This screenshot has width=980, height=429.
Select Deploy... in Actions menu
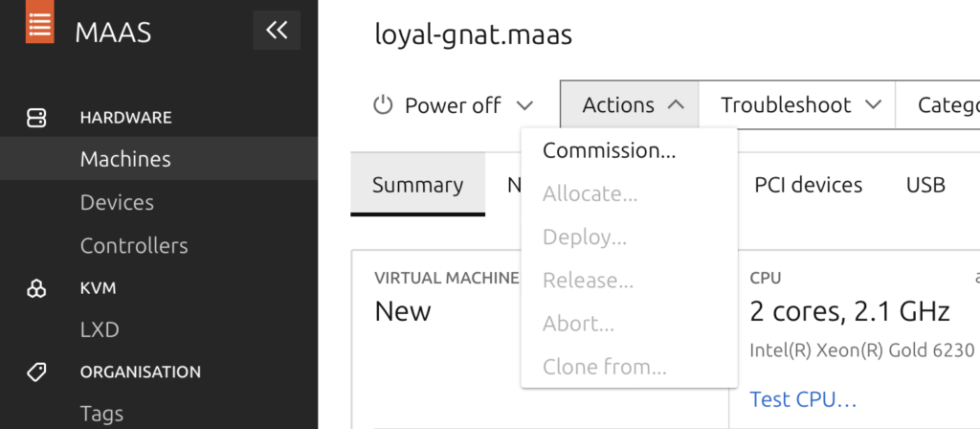(x=630, y=237)
